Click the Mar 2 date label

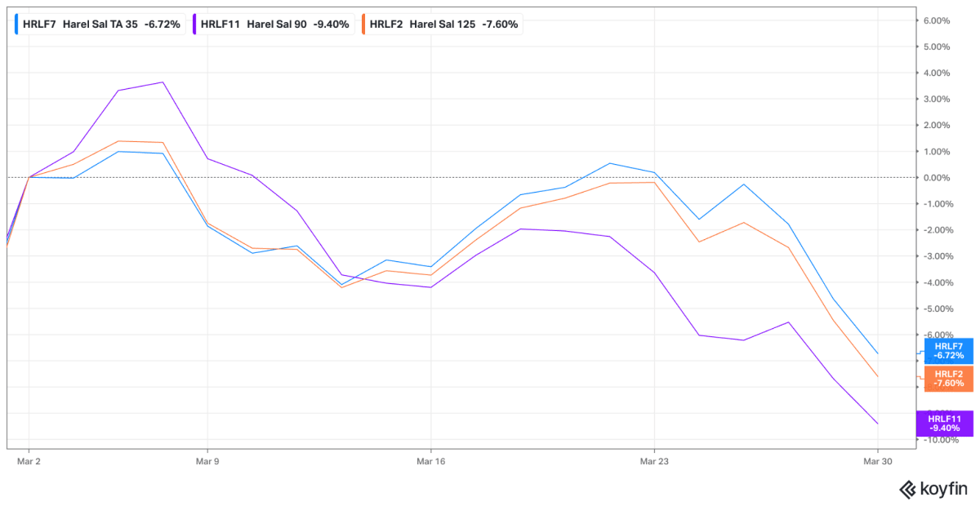[x=29, y=461]
